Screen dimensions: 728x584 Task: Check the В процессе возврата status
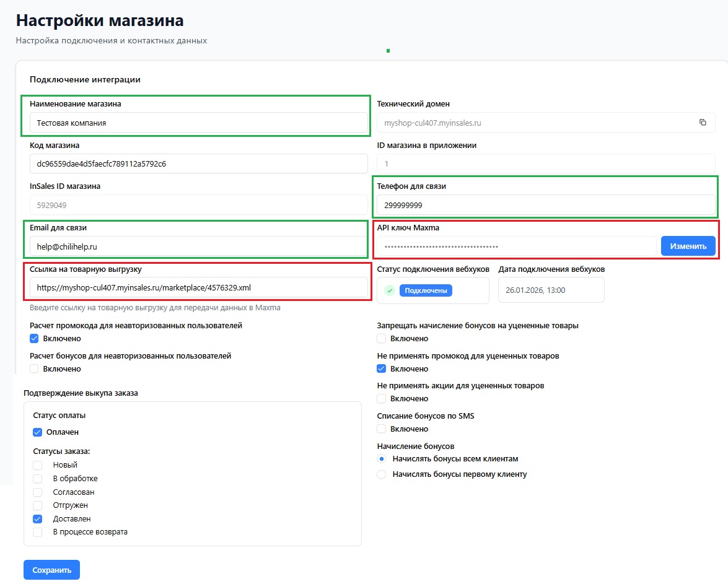pyautogui.click(x=38, y=532)
